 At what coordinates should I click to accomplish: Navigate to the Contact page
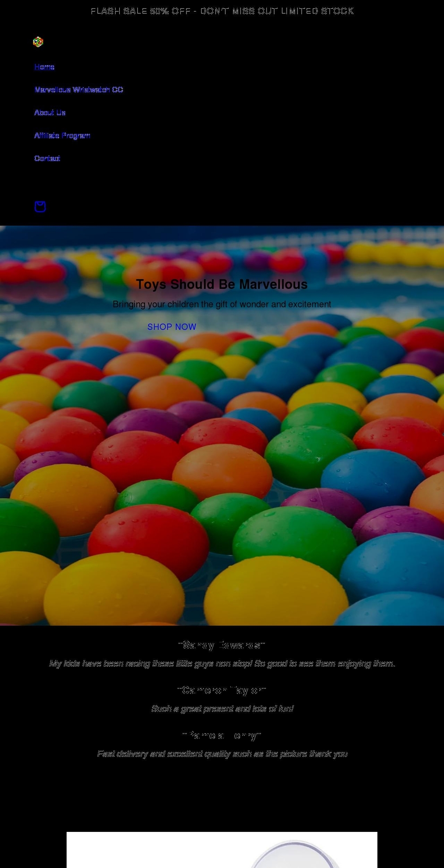tap(47, 158)
